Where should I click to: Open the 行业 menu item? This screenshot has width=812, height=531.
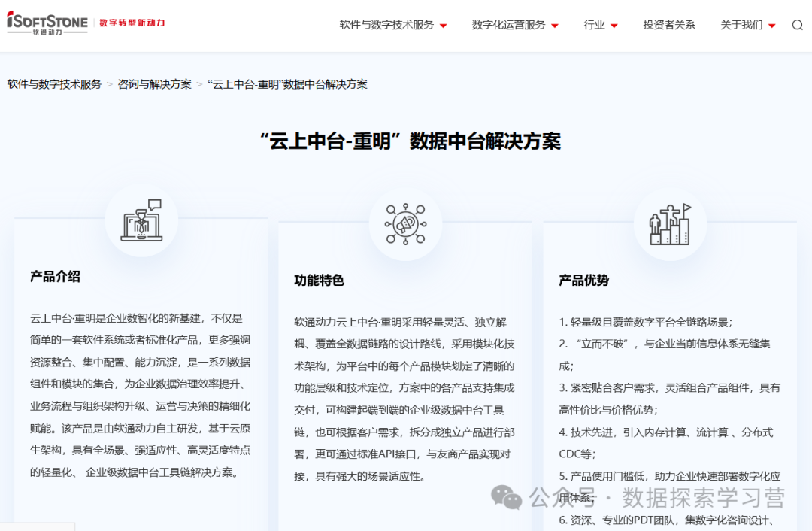594,25
